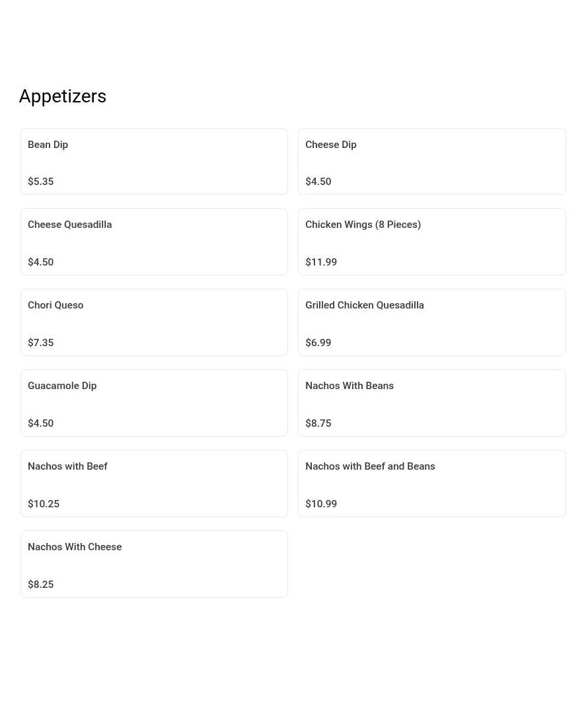Click the $10.99 beef and beans price

321,504
